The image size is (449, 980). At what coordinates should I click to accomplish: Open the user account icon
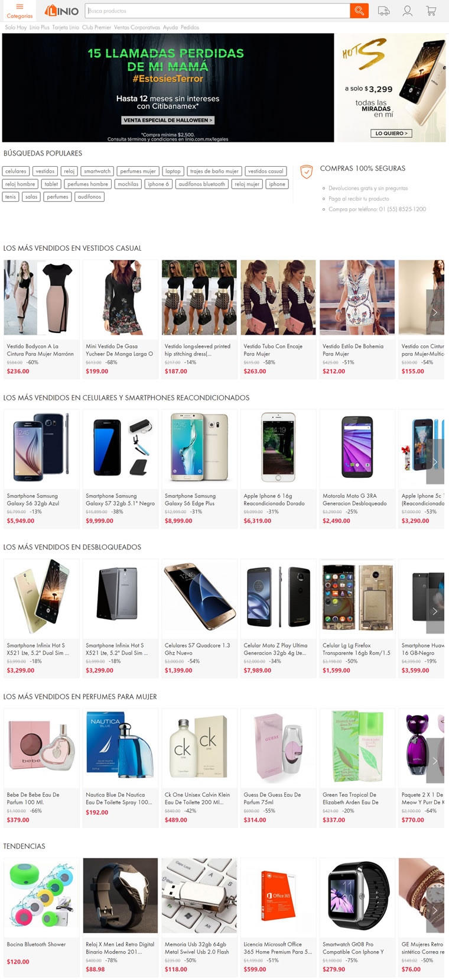pyautogui.click(x=408, y=11)
